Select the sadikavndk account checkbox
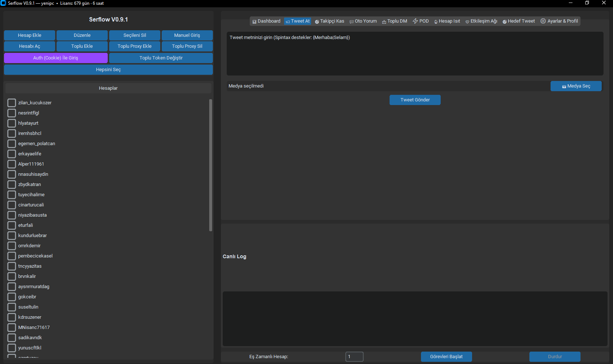 12,338
